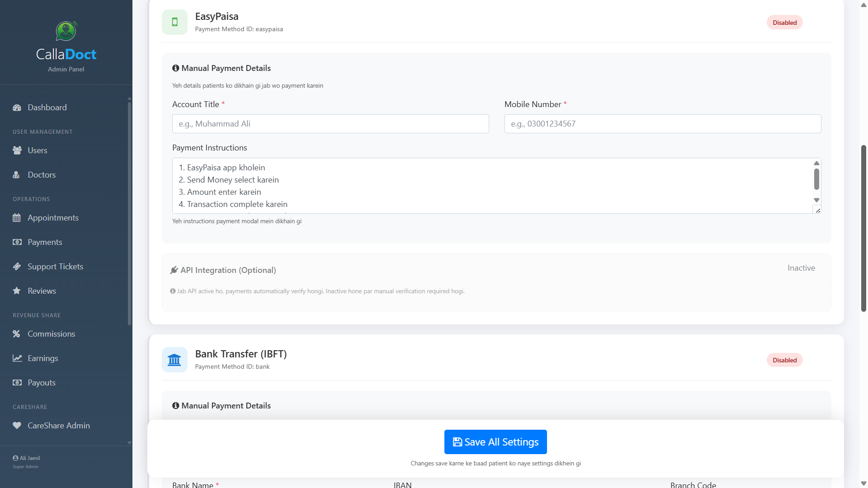
Task: Click the sidebar scroll-up arrow
Action: [129, 98]
